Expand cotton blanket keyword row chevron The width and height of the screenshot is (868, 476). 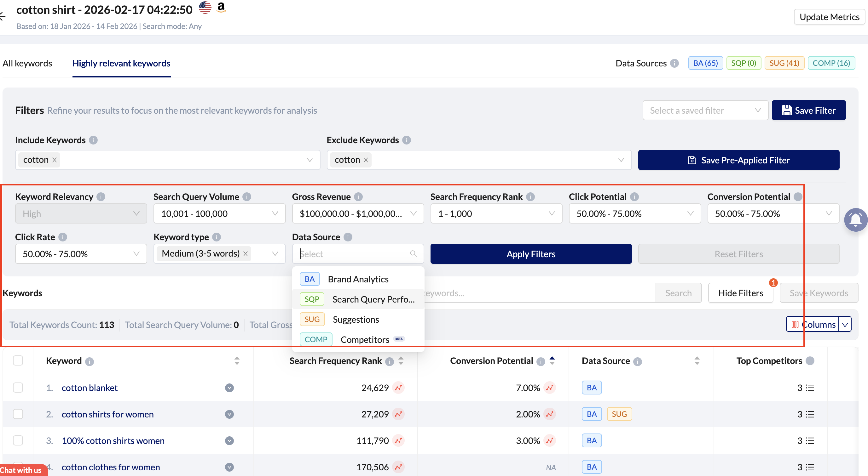[x=229, y=388]
